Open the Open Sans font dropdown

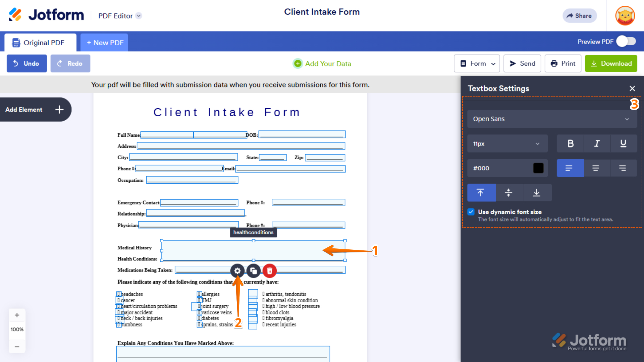[x=552, y=119]
